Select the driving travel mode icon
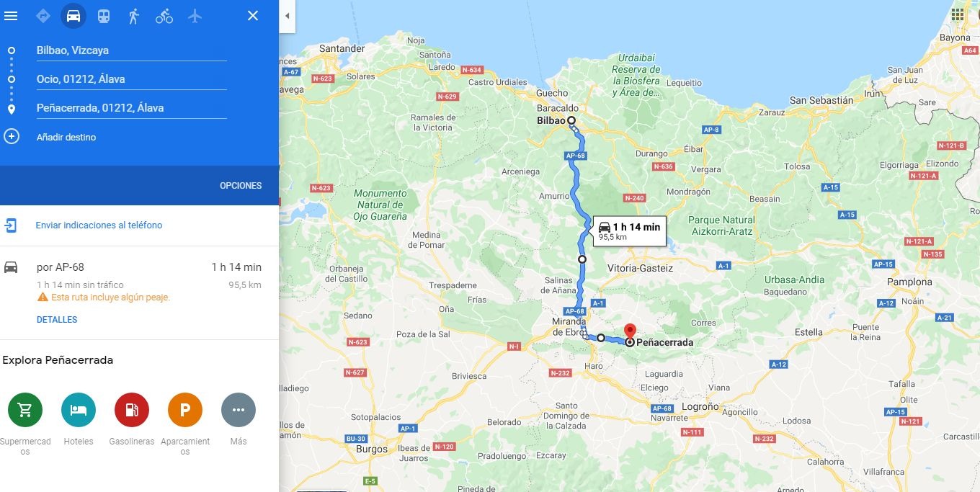Image resolution: width=980 pixels, height=492 pixels. [x=73, y=16]
